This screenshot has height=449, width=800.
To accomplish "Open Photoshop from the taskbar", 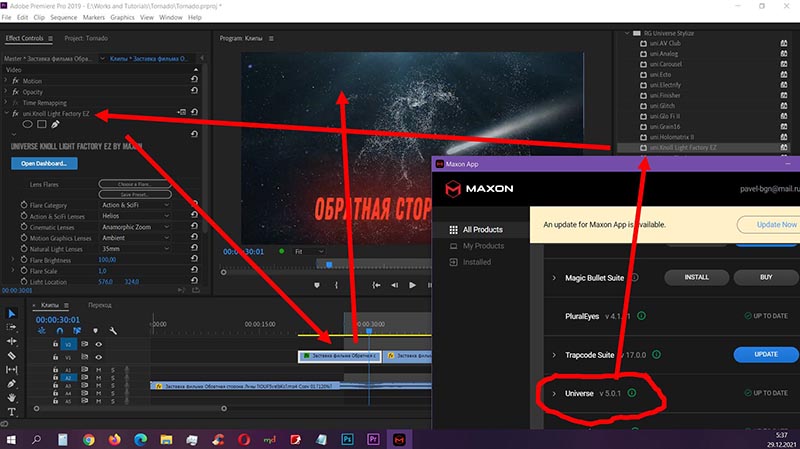I will click(347, 439).
